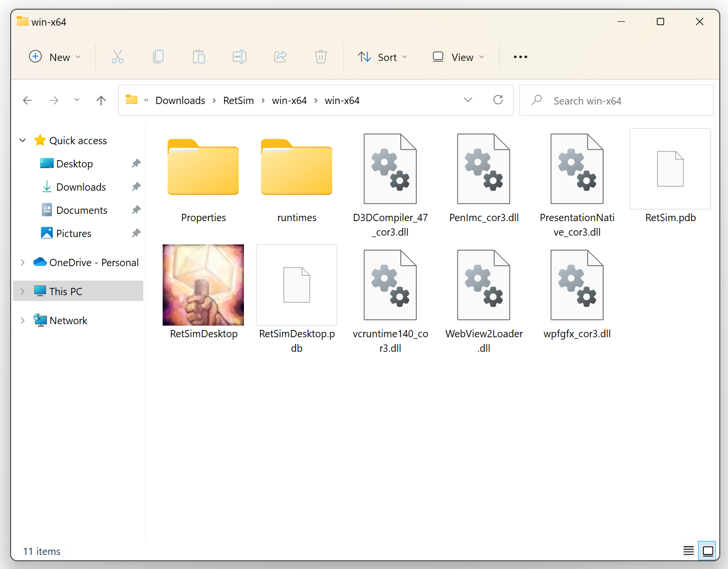The height and width of the screenshot is (569, 728).
Task: Click first win-x64 breadcrumb segment
Action: (x=289, y=101)
